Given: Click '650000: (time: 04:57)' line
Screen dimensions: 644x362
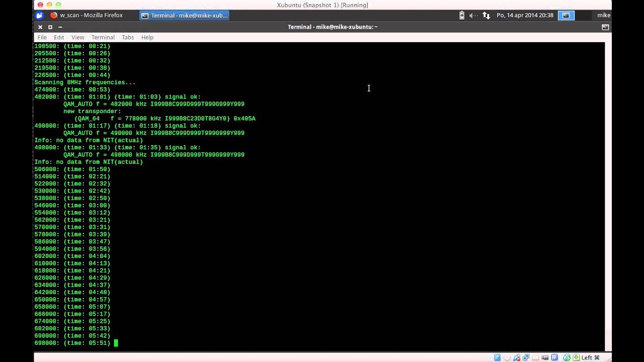Looking at the screenshot, I should [72, 300].
